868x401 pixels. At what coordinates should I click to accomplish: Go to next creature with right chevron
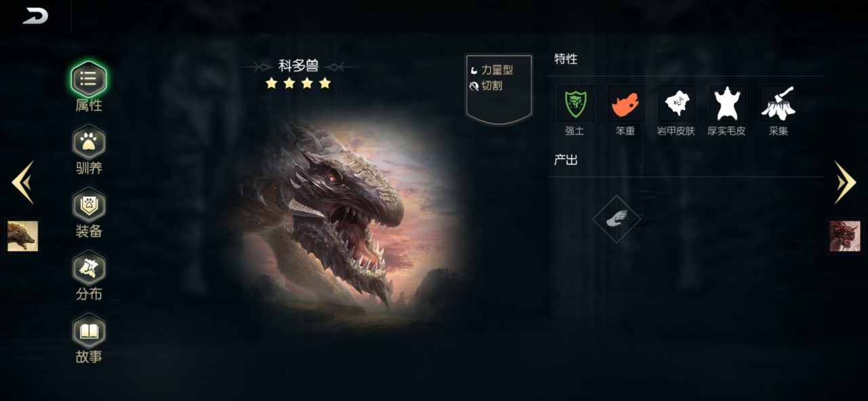point(845,183)
